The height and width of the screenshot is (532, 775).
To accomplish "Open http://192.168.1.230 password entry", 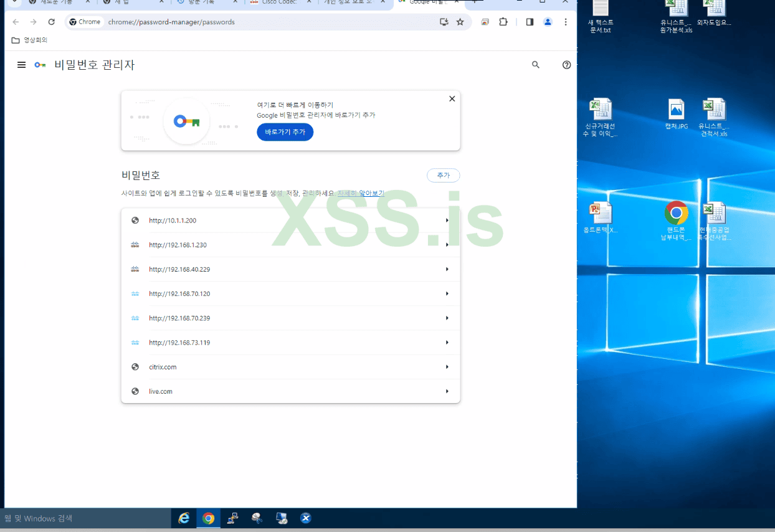I will pyautogui.click(x=290, y=245).
